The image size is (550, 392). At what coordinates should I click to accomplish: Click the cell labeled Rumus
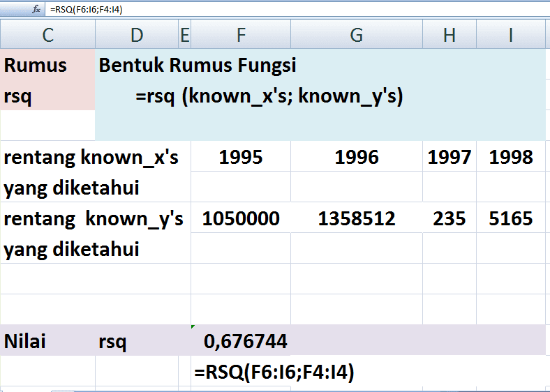[47, 65]
